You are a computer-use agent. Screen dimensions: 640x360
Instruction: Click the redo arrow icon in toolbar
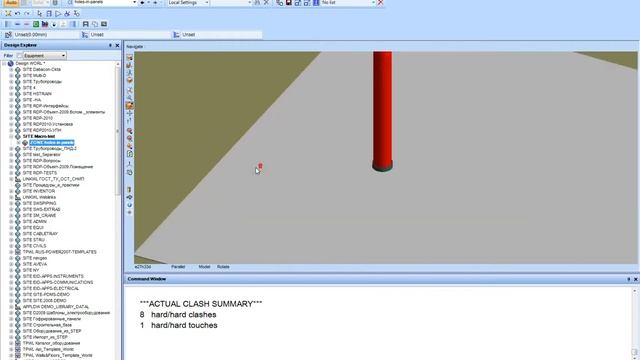click(27, 13)
